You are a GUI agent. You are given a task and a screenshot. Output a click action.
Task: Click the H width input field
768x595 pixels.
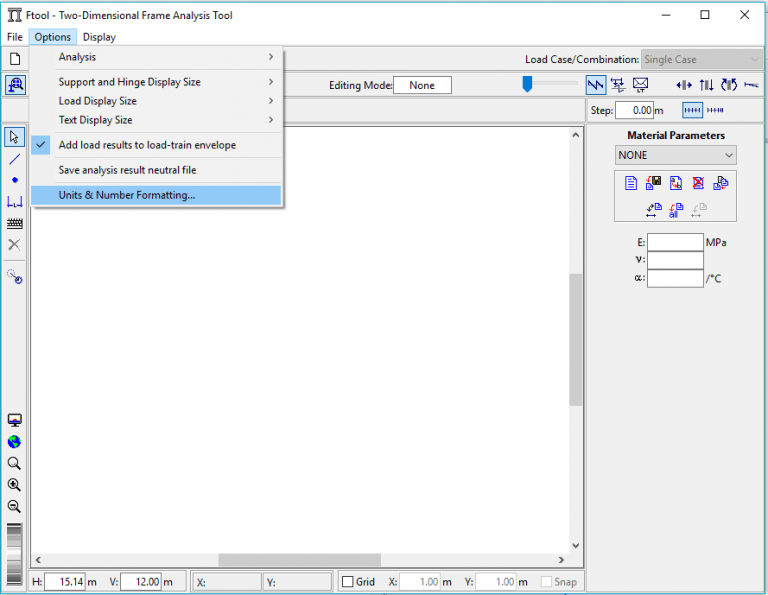tap(65, 582)
